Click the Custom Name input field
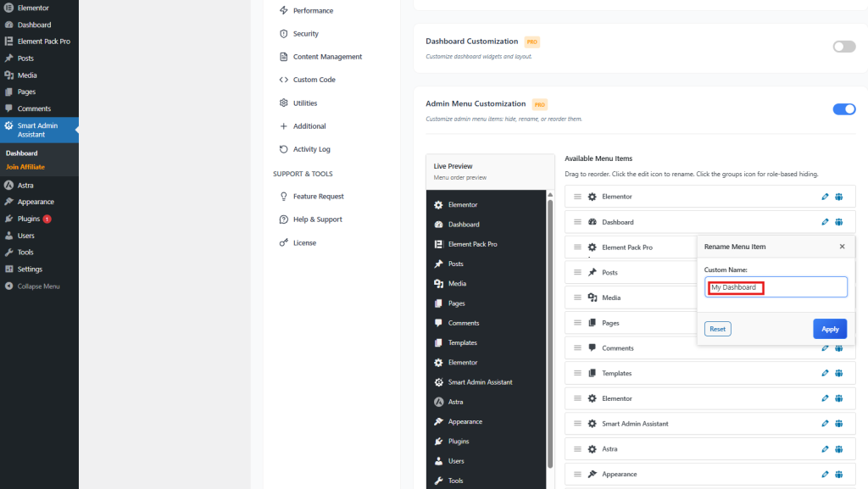The image size is (868, 489). (776, 287)
